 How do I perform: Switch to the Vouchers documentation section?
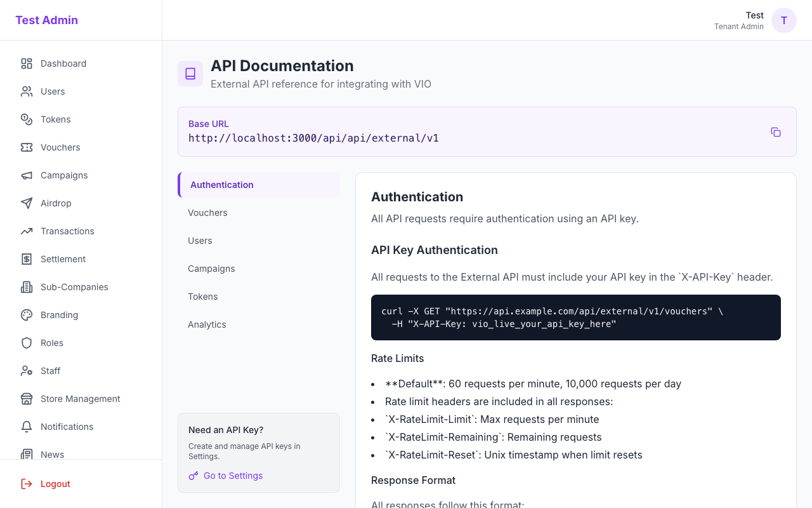coord(207,213)
